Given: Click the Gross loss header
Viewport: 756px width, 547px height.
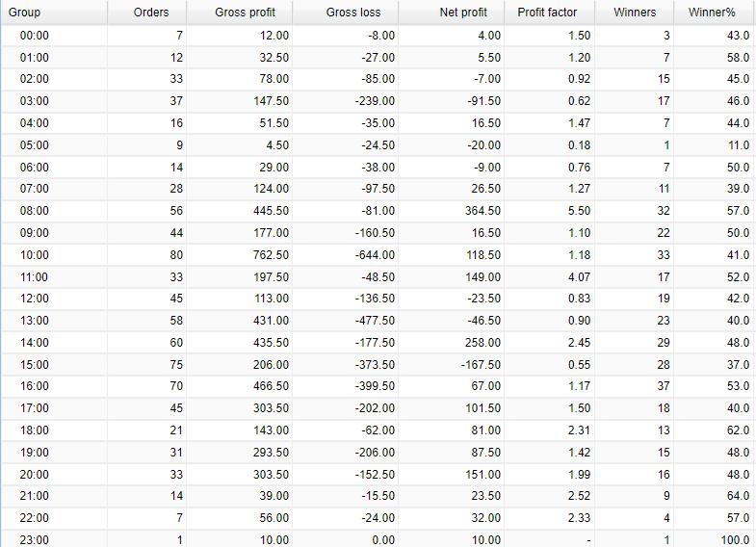Looking at the screenshot, I should (x=352, y=13).
